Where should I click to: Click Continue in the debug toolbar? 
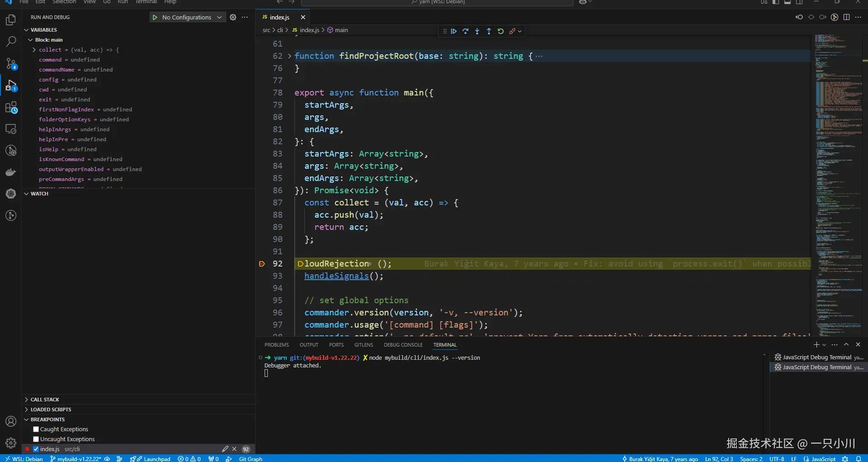[454, 31]
